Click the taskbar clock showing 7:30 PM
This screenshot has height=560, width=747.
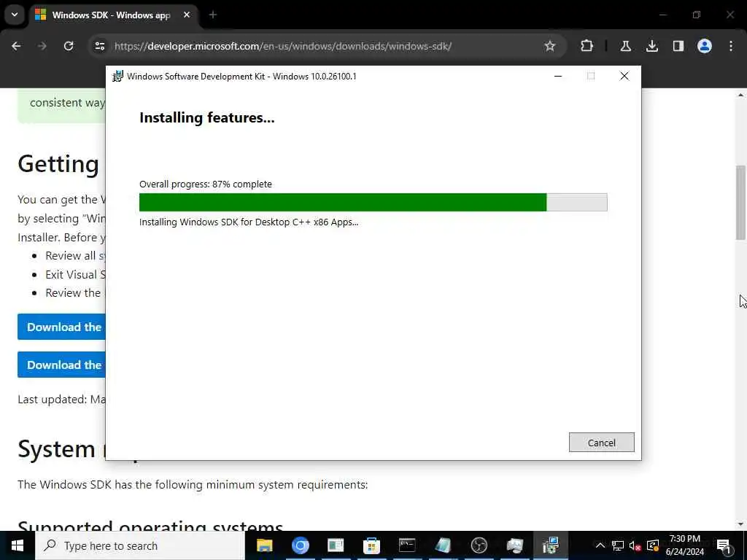[x=684, y=545]
